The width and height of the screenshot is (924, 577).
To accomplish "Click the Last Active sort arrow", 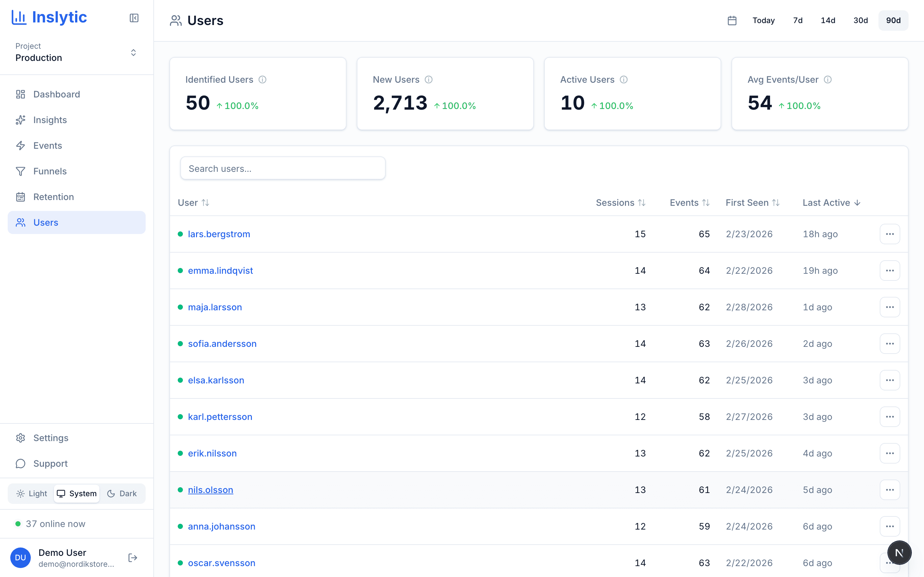I will (x=857, y=203).
